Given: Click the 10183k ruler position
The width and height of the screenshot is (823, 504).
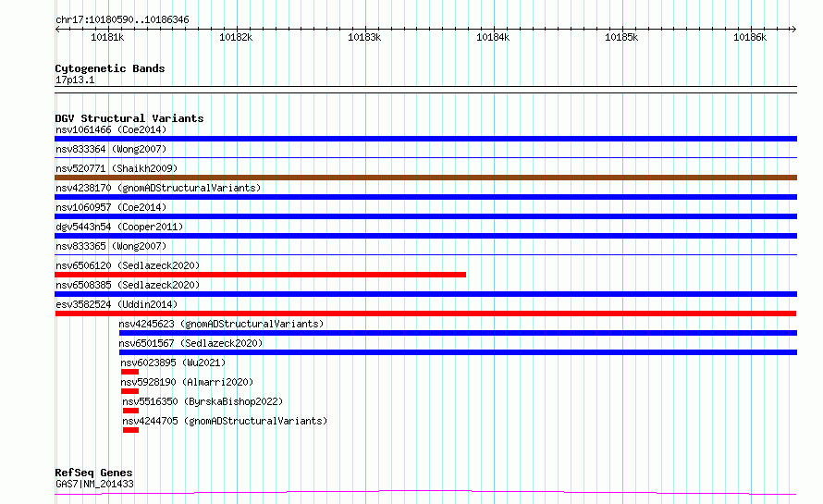Looking at the screenshot, I should pyautogui.click(x=364, y=37).
